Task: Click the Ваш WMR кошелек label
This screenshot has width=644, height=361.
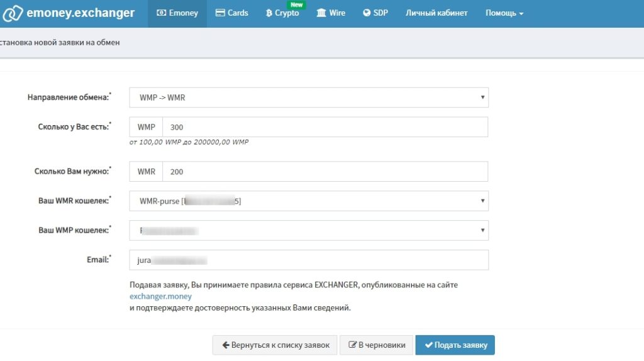Action: [74, 201]
